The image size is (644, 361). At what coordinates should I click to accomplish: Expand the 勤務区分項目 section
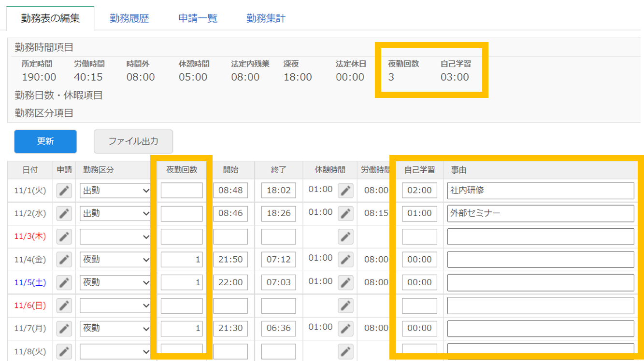tap(44, 113)
